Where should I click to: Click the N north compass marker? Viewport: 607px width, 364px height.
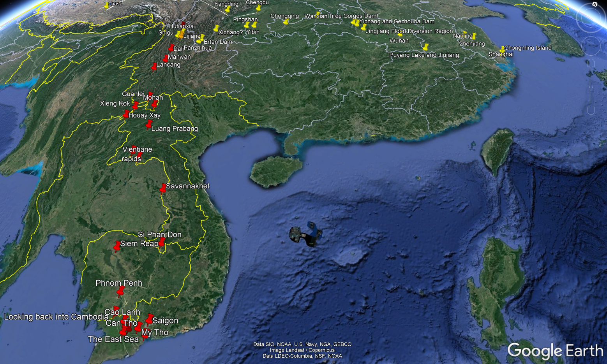pyautogui.click(x=595, y=4)
